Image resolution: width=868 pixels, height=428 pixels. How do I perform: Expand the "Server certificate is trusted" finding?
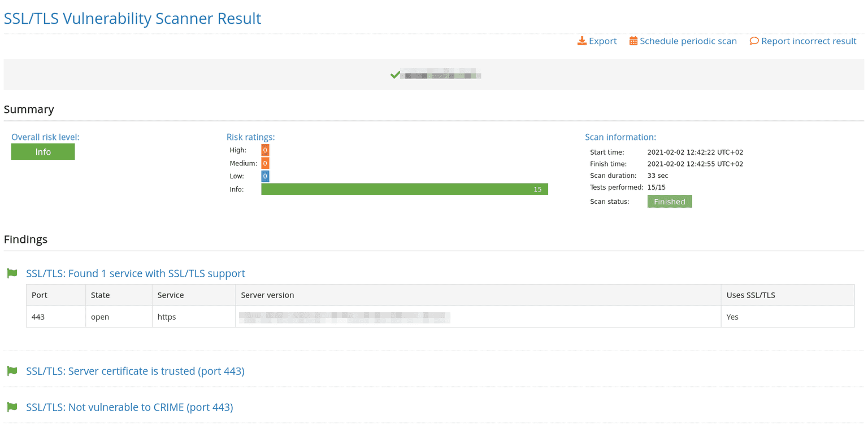134,371
